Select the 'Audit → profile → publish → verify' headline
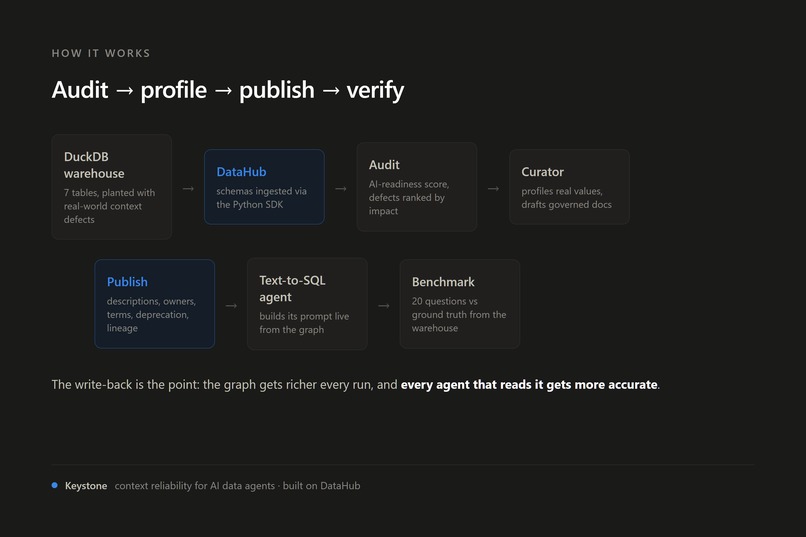The image size is (806, 537). [x=228, y=90]
